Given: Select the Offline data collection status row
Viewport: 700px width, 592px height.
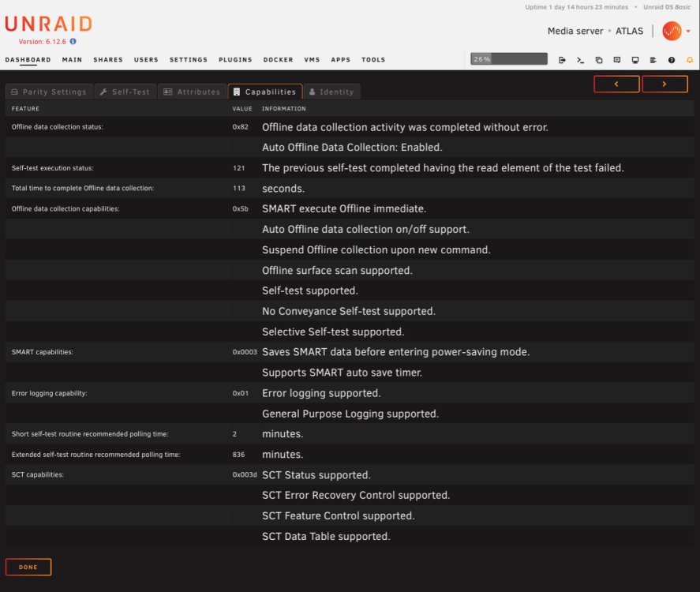Looking at the screenshot, I should tap(350, 127).
